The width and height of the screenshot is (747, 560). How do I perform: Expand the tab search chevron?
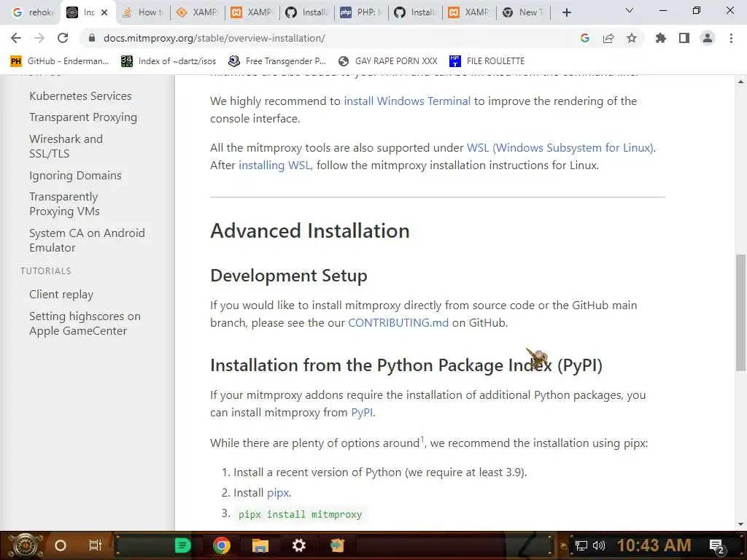pos(630,10)
